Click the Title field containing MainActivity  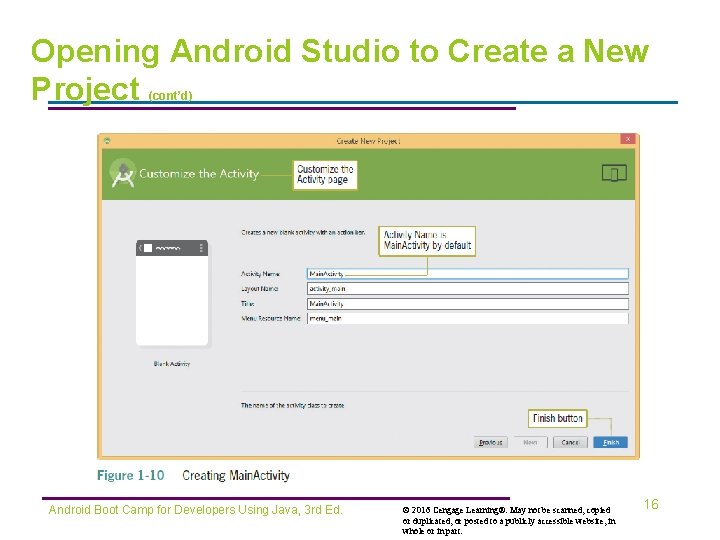pos(467,304)
